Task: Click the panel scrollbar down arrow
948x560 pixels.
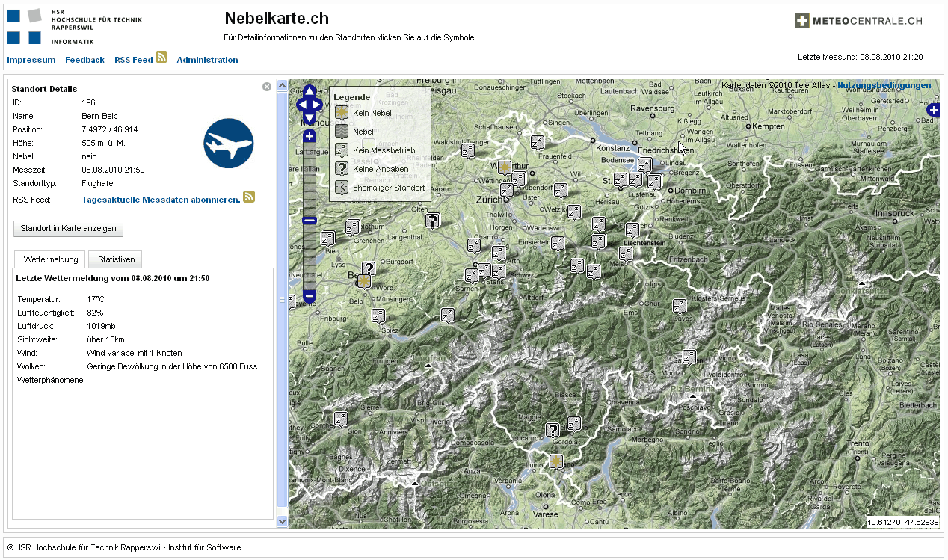Action: coord(283,521)
